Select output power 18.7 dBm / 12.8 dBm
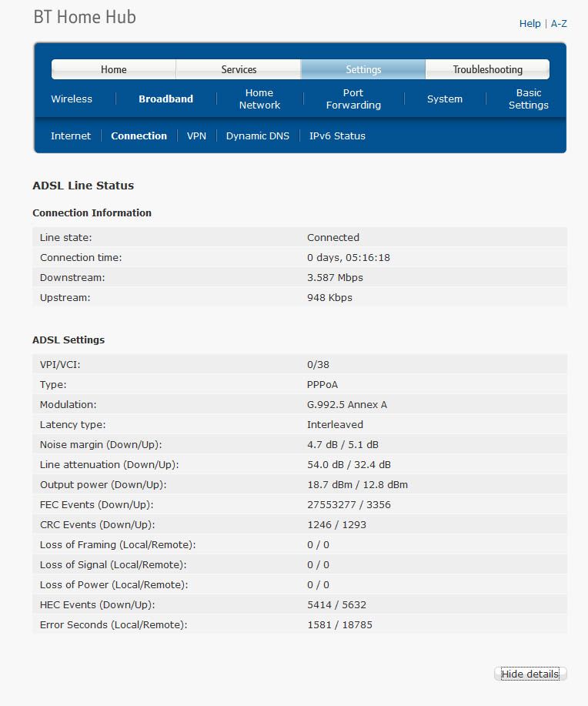This screenshot has width=588, height=706. (357, 484)
